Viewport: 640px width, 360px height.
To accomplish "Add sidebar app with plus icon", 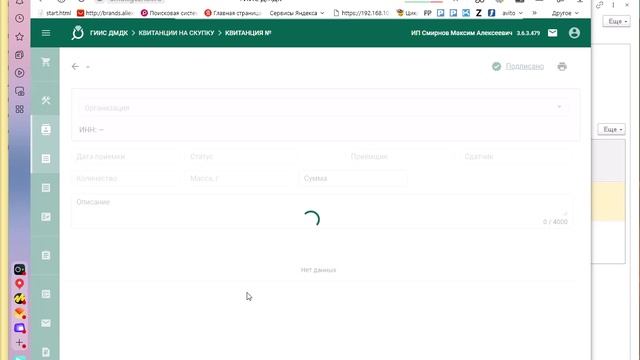I will point(19,343).
